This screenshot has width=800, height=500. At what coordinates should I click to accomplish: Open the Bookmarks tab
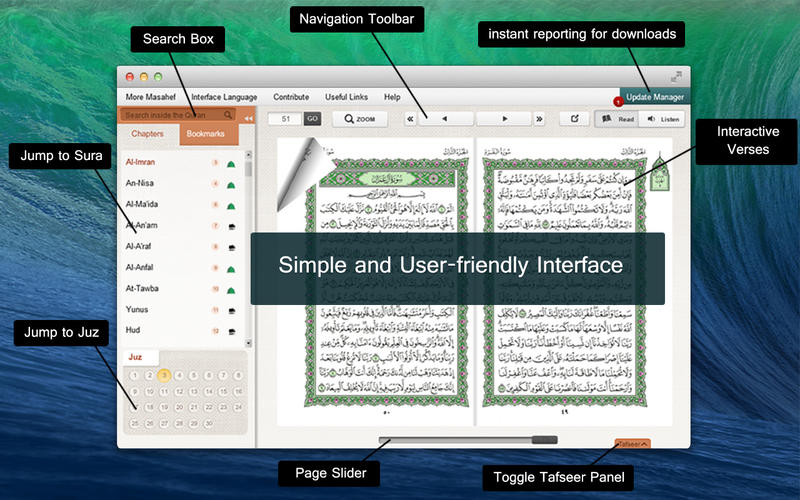205,134
